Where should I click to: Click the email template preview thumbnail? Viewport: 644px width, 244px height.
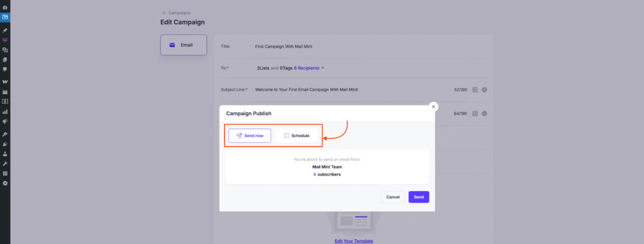pyautogui.click(x=353, y=223)
